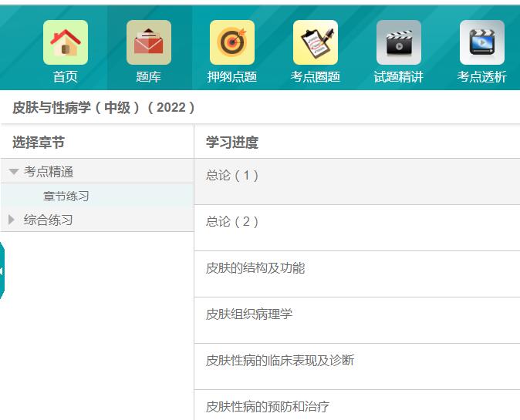
Task: Click the 皮肤与性病学（中级）（2022）title
Action: coord(104,107)
